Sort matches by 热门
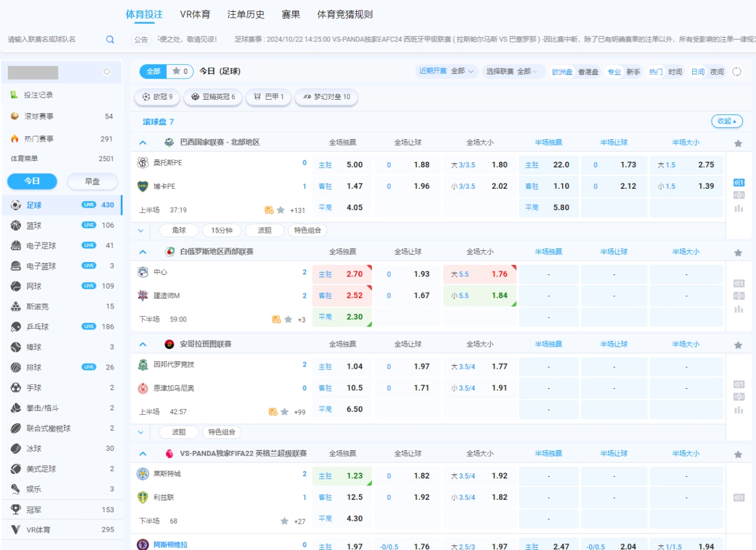Screen dimensions: 756x550 656,72
